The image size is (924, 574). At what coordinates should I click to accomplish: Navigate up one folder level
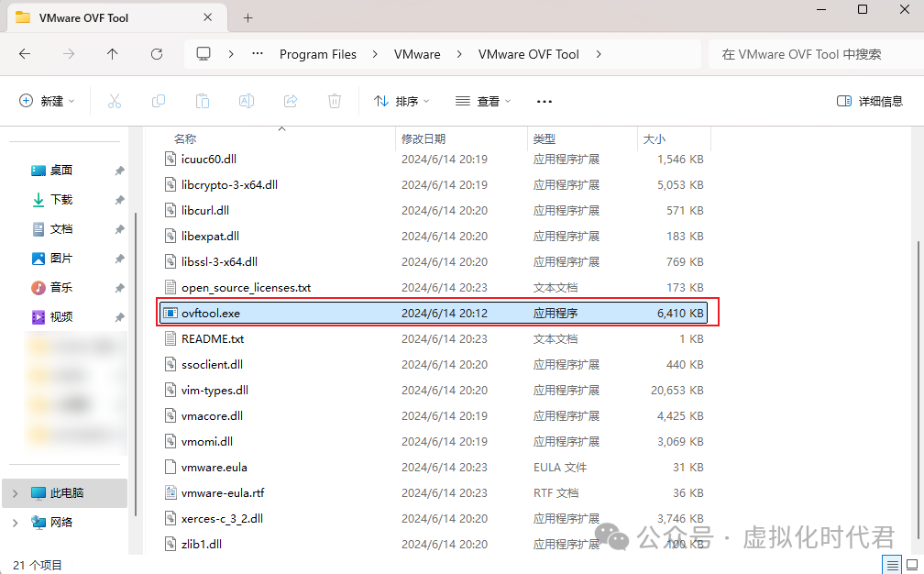click(112, 54)
